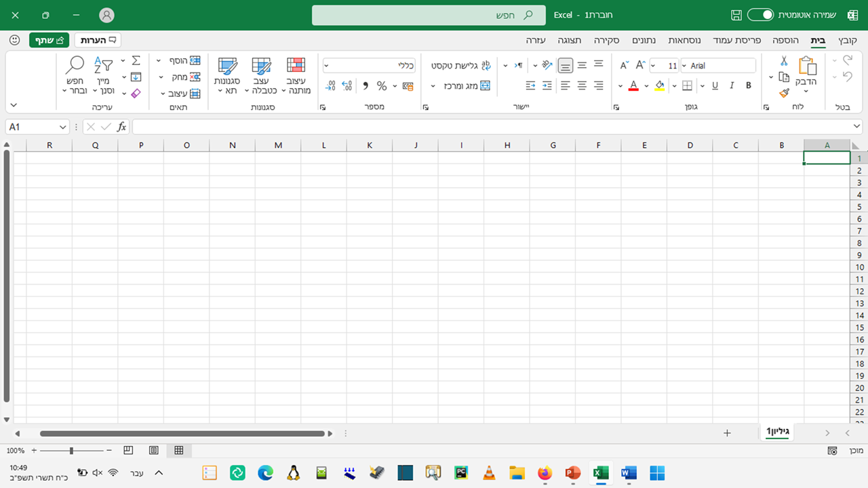Viewport: 868px width, 488px height.
Task: Apply red font color to text
Action: 633,85
